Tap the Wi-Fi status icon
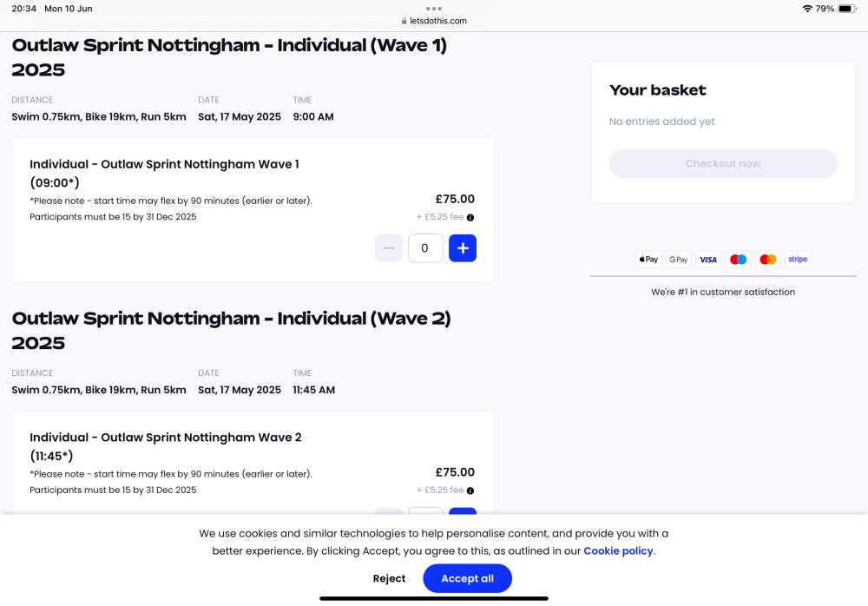The height and width of the screenshot is (606, 868). 807,9
